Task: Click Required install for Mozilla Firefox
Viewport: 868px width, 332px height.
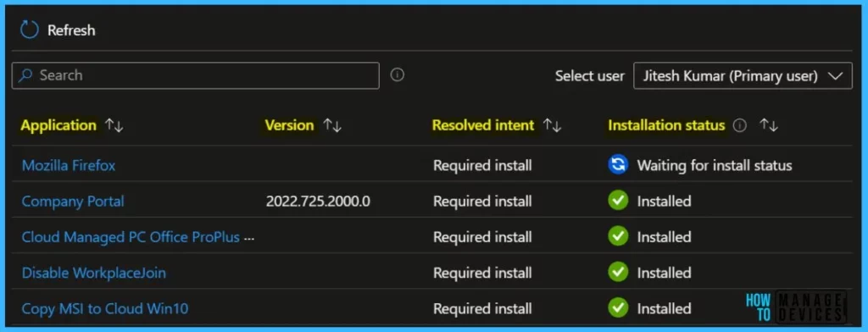Action: pyautogui.click(x=482, y=165)
